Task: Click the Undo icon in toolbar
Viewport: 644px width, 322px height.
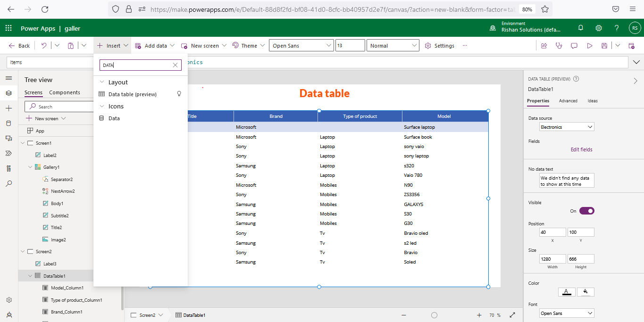Action: click(x=44, y=46)
